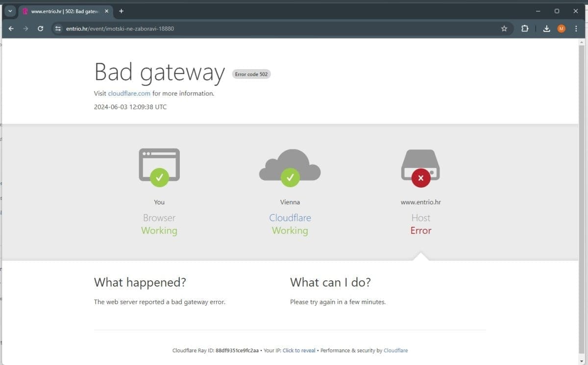Click the browser back arrow button

(11, 28)
